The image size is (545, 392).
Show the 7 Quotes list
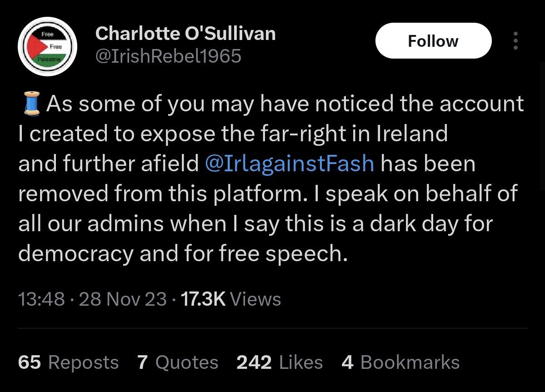coord(177,362)
